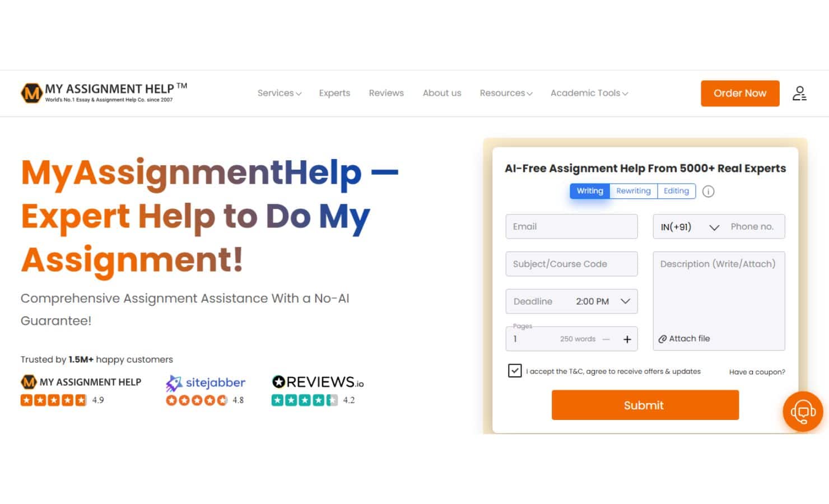This screenshot has width=829, height=504.
Task: Expand the Academic Tools dropdown
Action: (589, 93)
